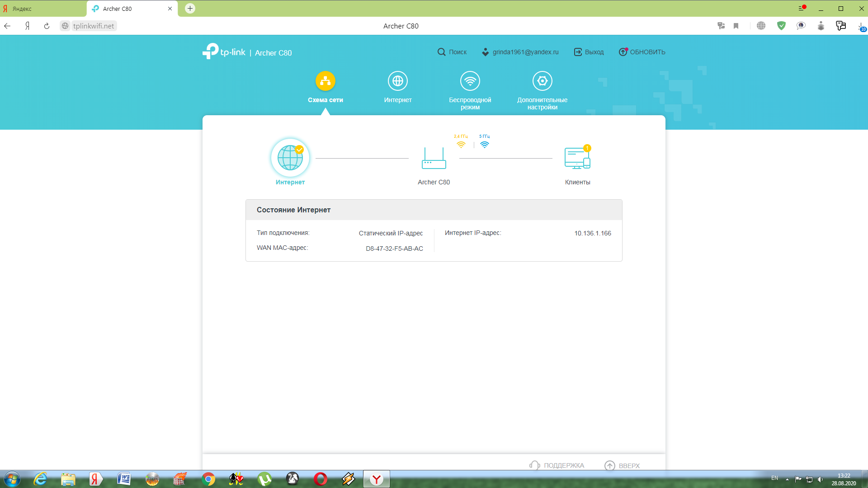Screen dimensions: 868x488
Task: Open the password manager key icon
Action: click(x=721, y=26)
